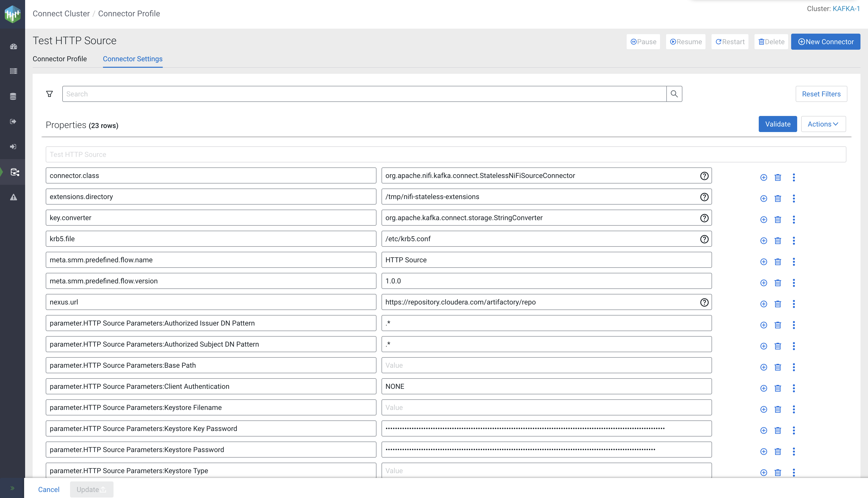This screenshot has height=498, width=868.
Task: Show help for the connector.class value
Action: (x=704, y=176)
